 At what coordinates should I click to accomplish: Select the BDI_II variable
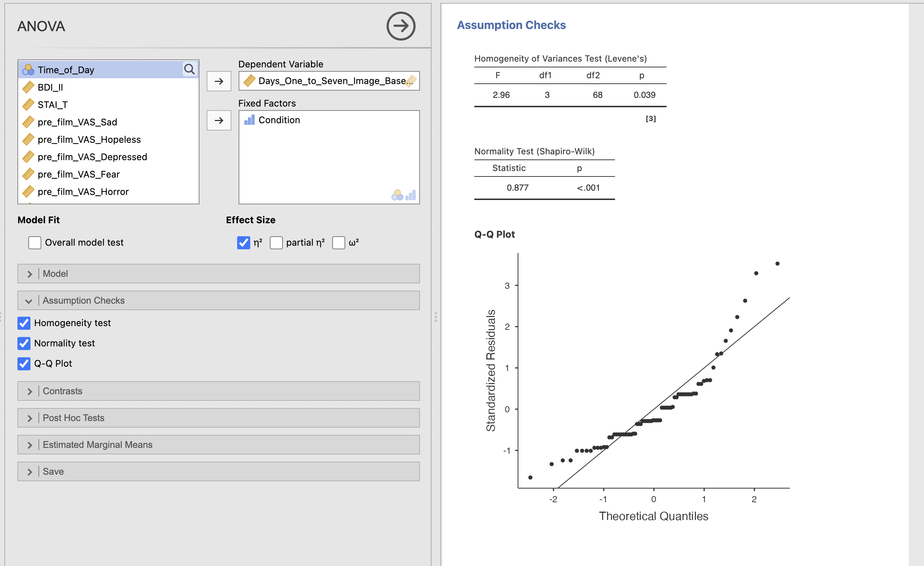[108, 87]
